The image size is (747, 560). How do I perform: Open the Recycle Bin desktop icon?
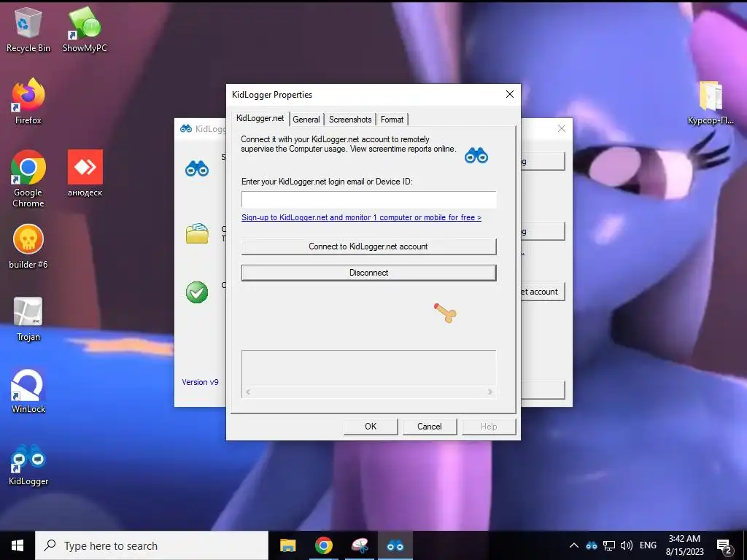coord(28,29)
